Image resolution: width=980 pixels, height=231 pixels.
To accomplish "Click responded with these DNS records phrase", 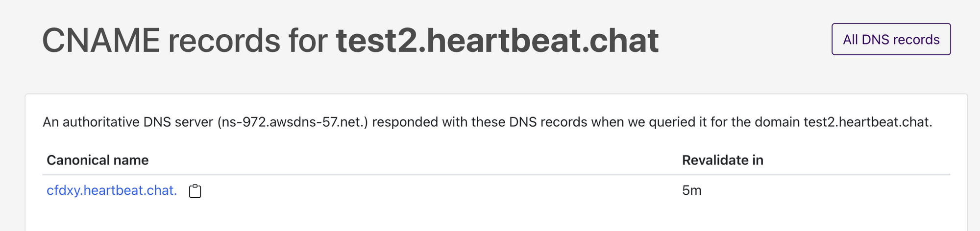I will (x=480, y=122).
